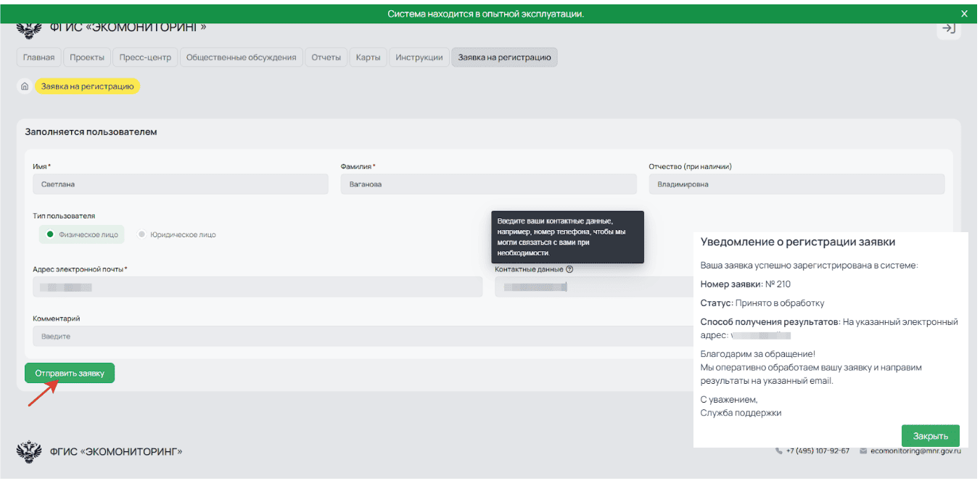Click the ЭКОМОНИТОРИНГ emblem in the footer

(x=29, y=451)
